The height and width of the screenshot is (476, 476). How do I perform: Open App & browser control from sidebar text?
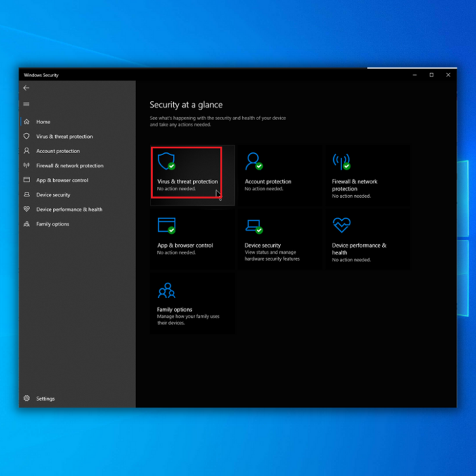pyautogui.click(x=62, y=180)
